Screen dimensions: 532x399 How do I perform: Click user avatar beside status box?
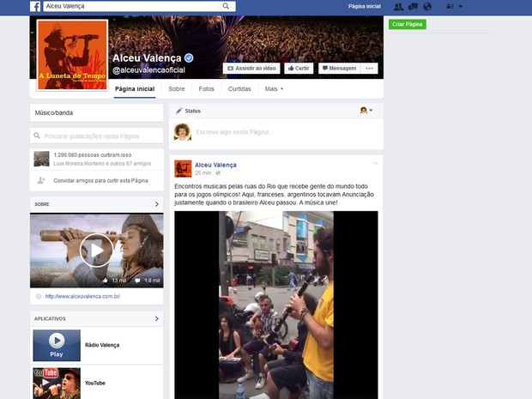(183, 132)
